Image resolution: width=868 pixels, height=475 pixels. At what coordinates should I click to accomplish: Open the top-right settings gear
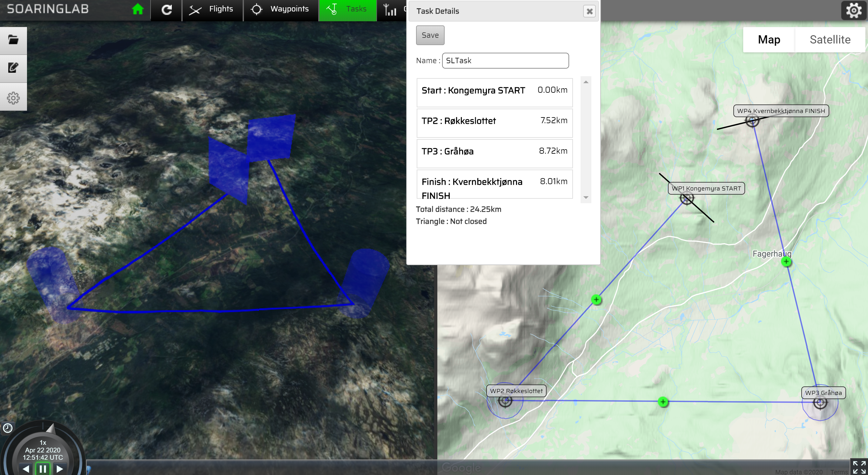(x=854, y=10)
